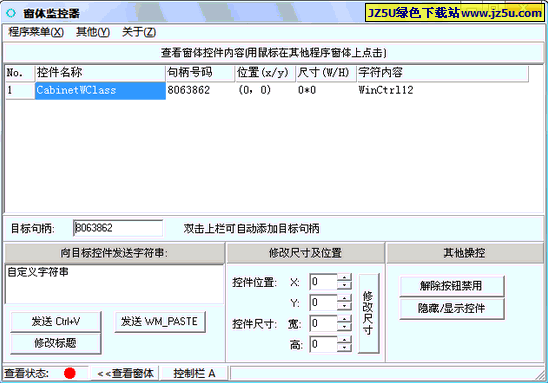Click the 尺寸(W/H) column header

pyautogui.click(x=326, y=73)
